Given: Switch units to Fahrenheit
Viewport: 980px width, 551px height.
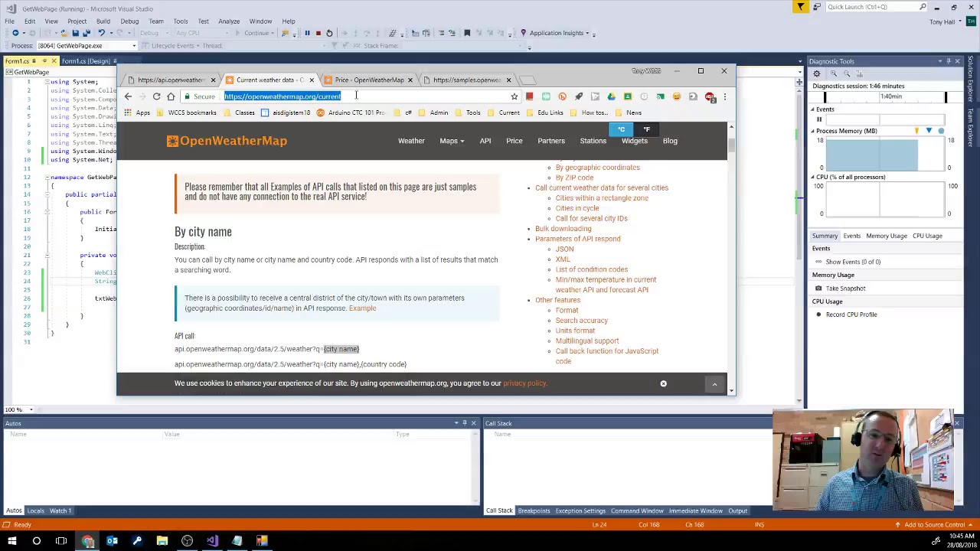Looking at the screenshot, I should (646, 129).
